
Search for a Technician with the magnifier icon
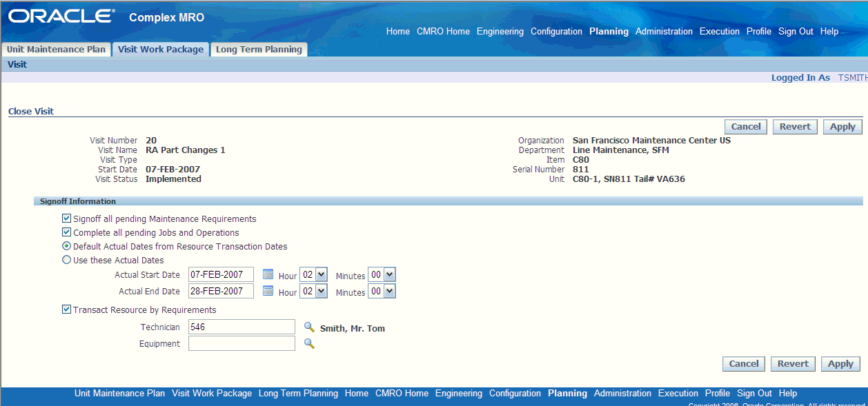(309, 327)
